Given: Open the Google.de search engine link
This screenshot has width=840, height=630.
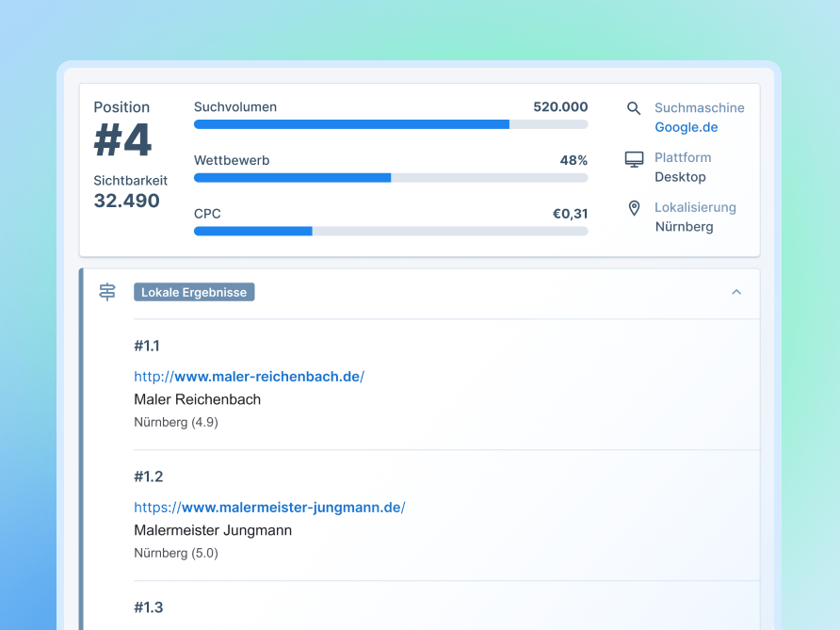Looking at the screenshot, I should pyautogui.click(x=687, y=127).
